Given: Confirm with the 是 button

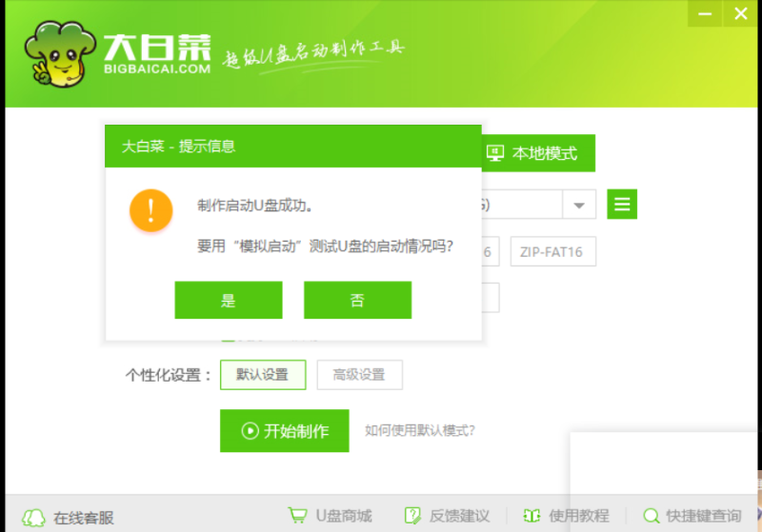Looking at the screenshot, I should tap(229, 300).
